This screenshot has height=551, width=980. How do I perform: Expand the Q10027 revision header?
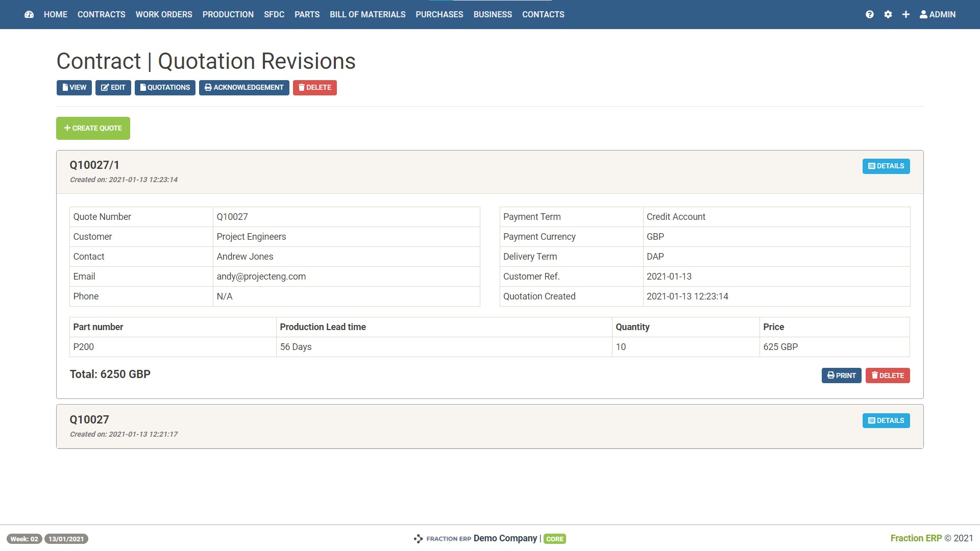89,420
